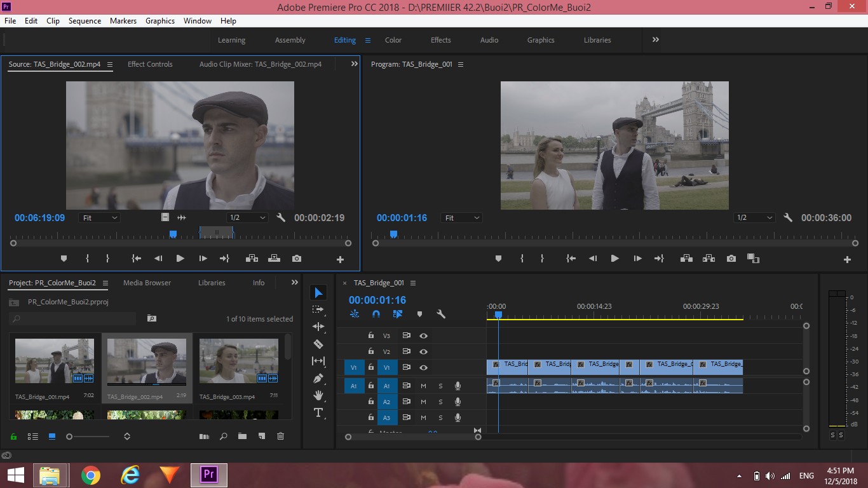Open Source monitor Fit zoom dropdown
This screenshot has height=488, width=868.
(99, 217)
